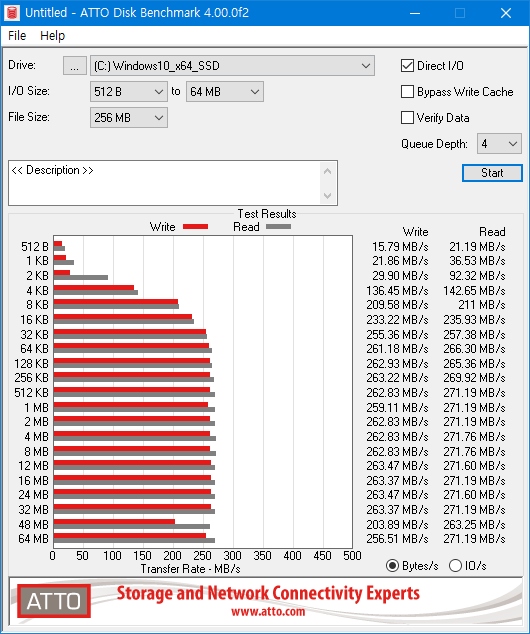Image resolution: width=530 pixels, height=634 pixels.
Task: Click the 2 KB gray read bar
Action: (81, 277)
